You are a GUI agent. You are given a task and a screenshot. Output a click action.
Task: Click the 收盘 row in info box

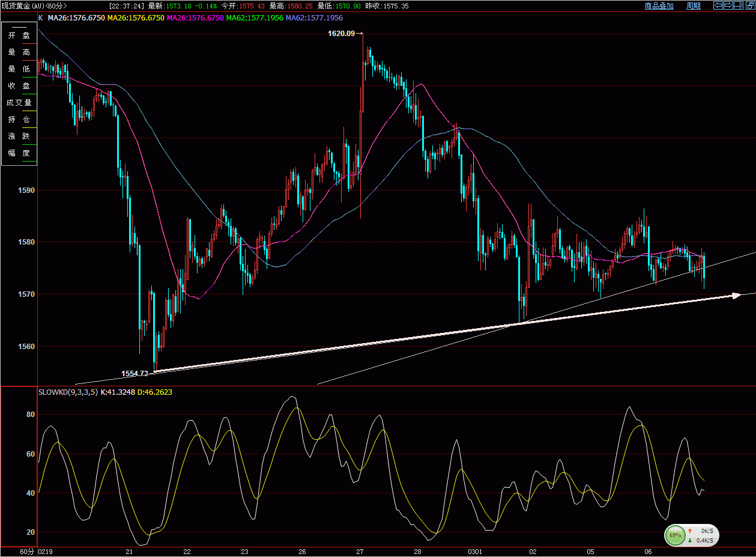click(19, 86)
